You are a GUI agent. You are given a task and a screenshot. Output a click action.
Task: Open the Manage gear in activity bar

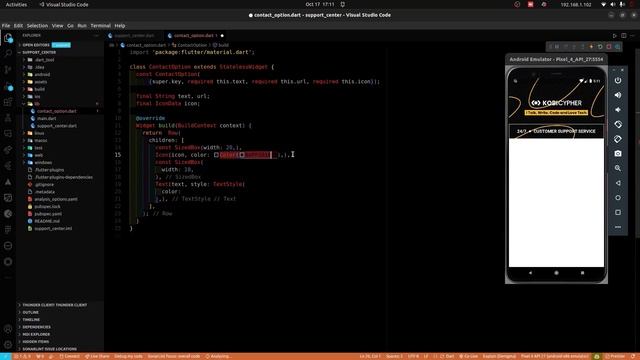[x=8, y=345]
